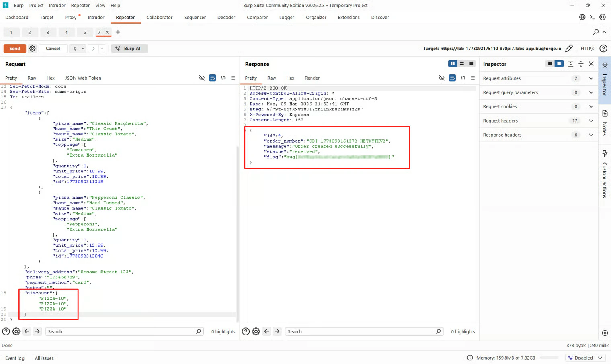Screen dimensions: 611x364
Task: Edit the target with the pencil icon
Action: [569, 49]
